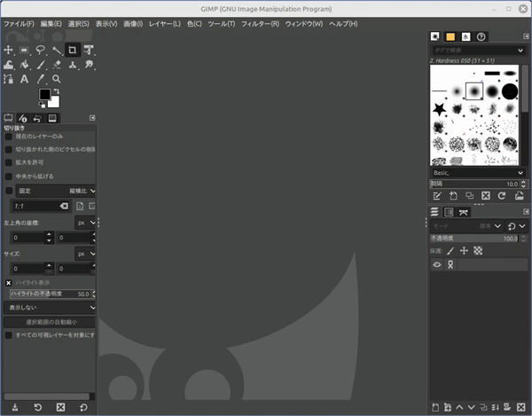
Task: Select the Move tool in toolbox
Action: 8,51
